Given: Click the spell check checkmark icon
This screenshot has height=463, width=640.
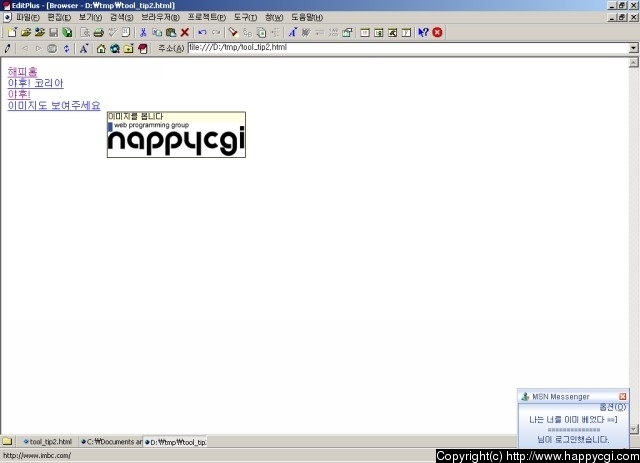Looking at the screenshot, I should tap(112, 33).
